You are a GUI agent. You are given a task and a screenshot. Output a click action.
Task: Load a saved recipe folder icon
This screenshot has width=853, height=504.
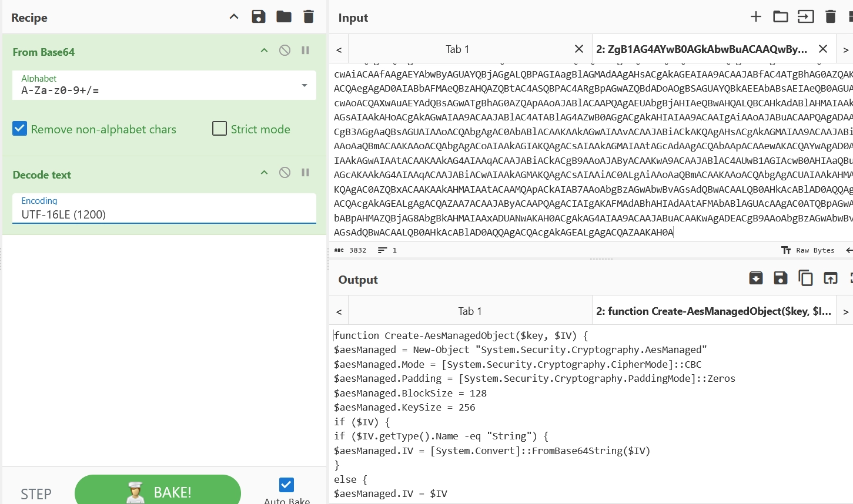(284, 17)
